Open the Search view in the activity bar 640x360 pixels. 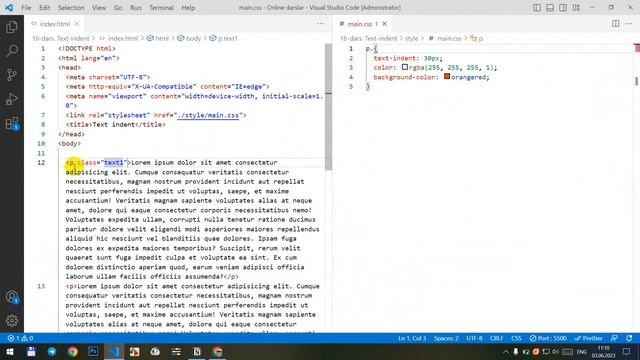tap(12, 51)
